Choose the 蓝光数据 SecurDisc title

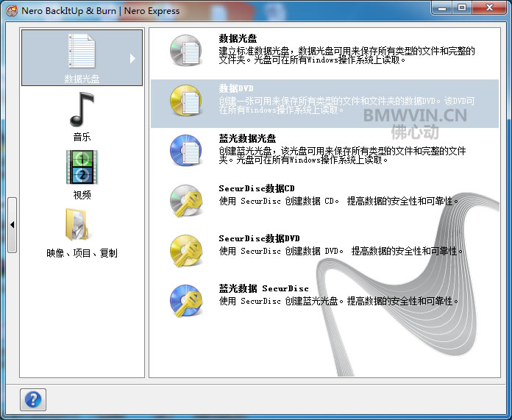tap(263, 288)
